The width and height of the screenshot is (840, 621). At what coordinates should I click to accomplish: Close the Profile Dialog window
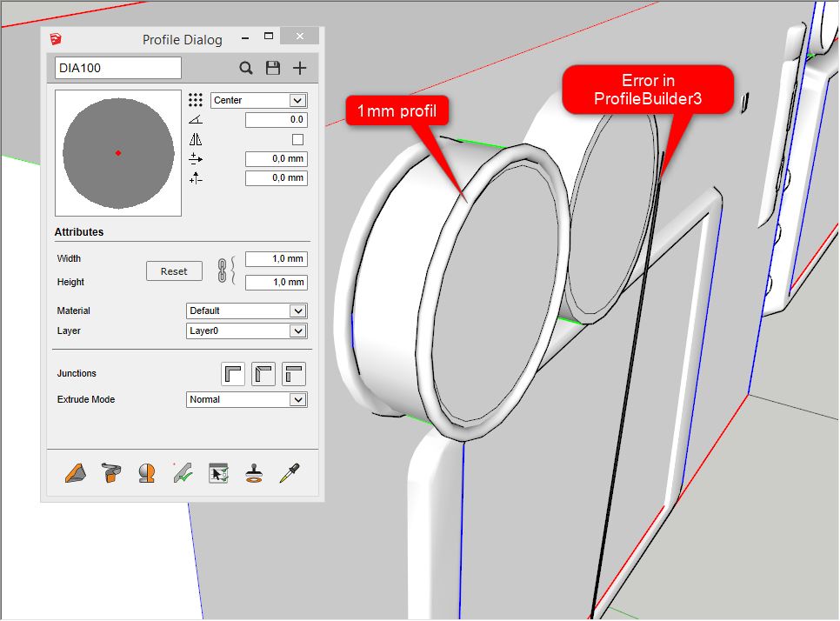tap(300, 36)
